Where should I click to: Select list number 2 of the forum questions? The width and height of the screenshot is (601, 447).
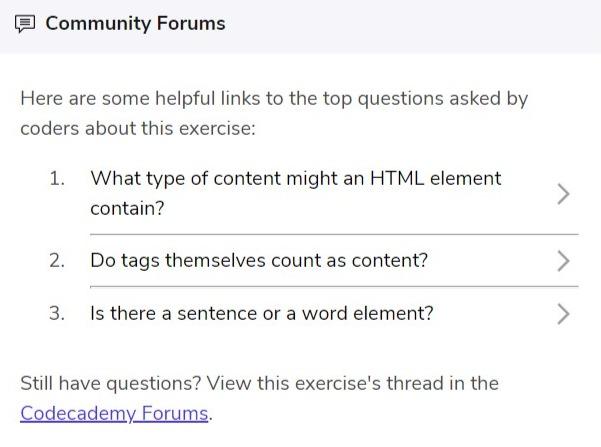point(57,261)
